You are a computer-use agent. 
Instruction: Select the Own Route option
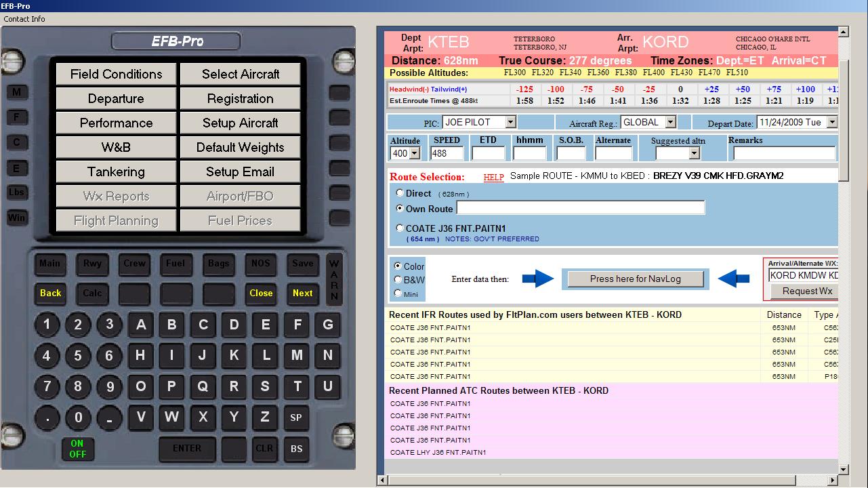coord(400,209)
